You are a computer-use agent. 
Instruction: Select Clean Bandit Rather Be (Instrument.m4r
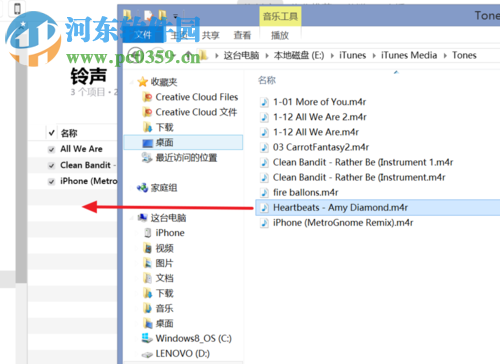point(359,177)
